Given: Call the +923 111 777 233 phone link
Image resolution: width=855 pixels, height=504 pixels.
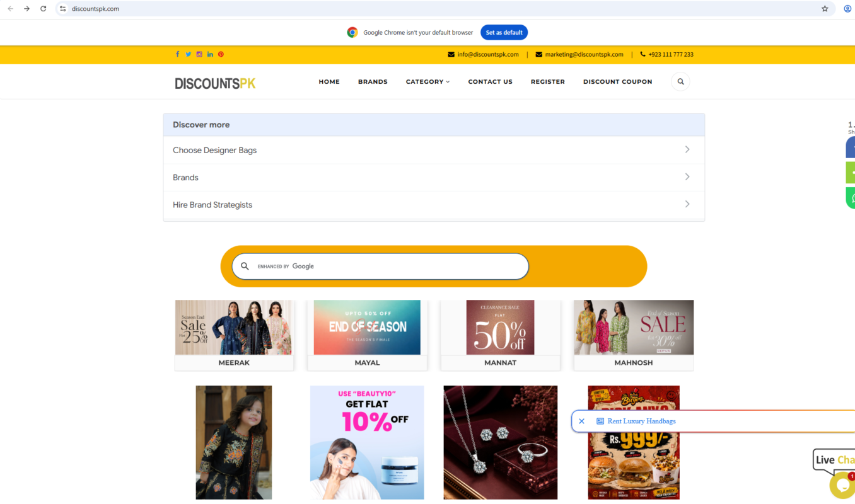Looking at the screenshot, I should [x=666, y=54].
